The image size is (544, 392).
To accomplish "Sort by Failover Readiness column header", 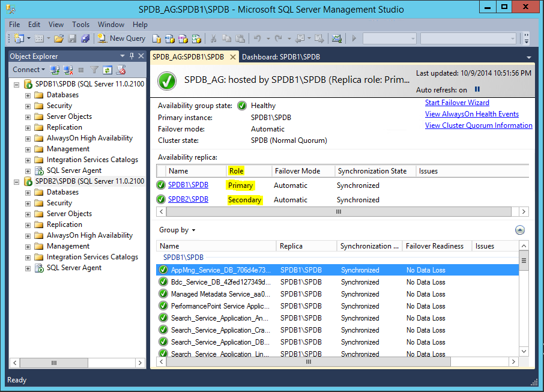I will [437, 246].
